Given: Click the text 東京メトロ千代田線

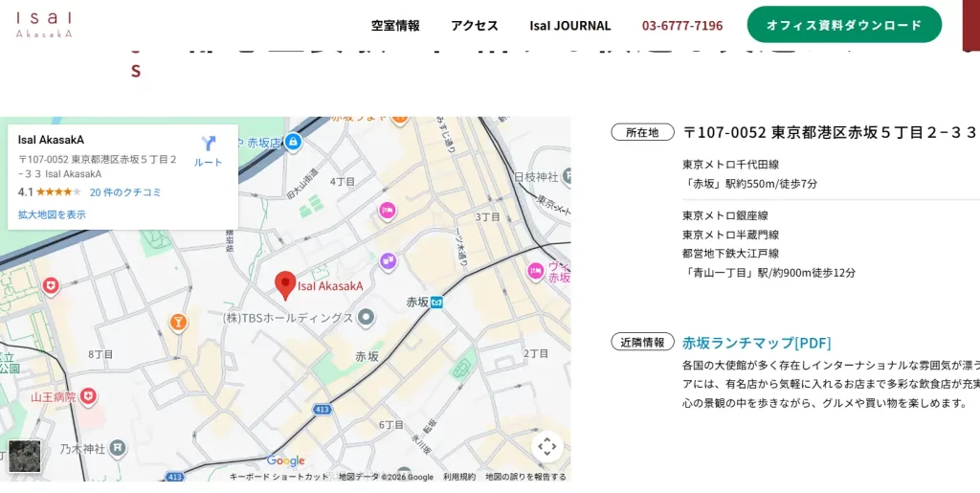Looking at the screenshot, I should (730, 165).
